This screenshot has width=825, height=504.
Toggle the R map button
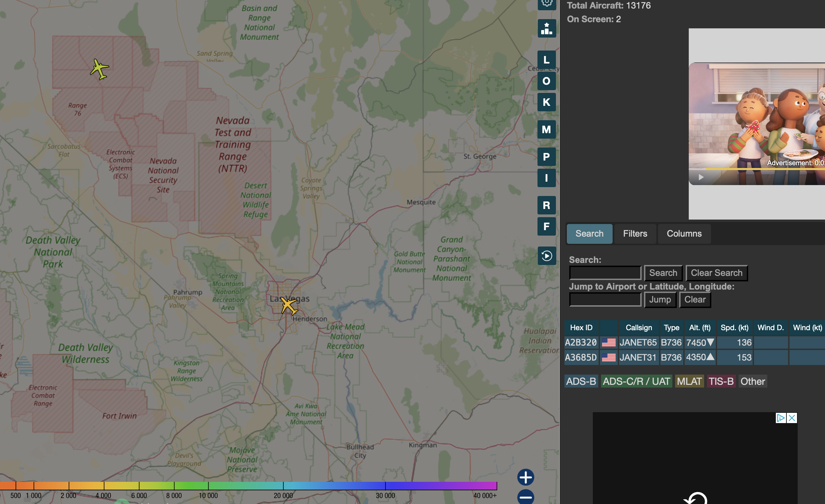pyautogui.click(x=547, y=205)
